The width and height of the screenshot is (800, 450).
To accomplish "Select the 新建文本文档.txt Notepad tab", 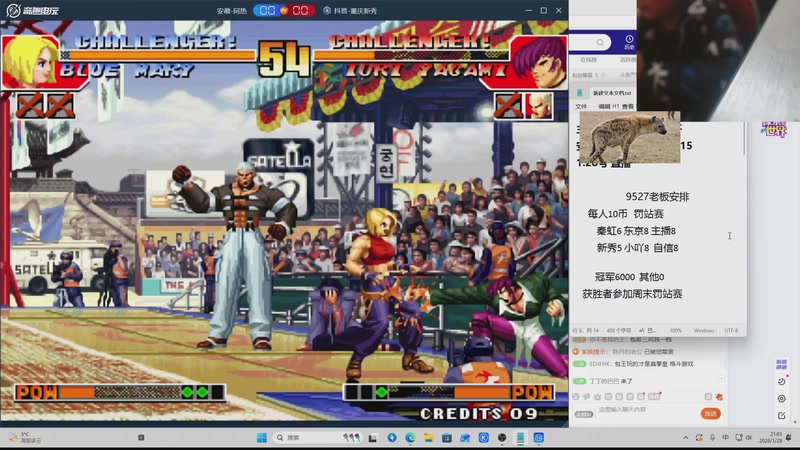I will pyautogui.click(x=612, y=93).
